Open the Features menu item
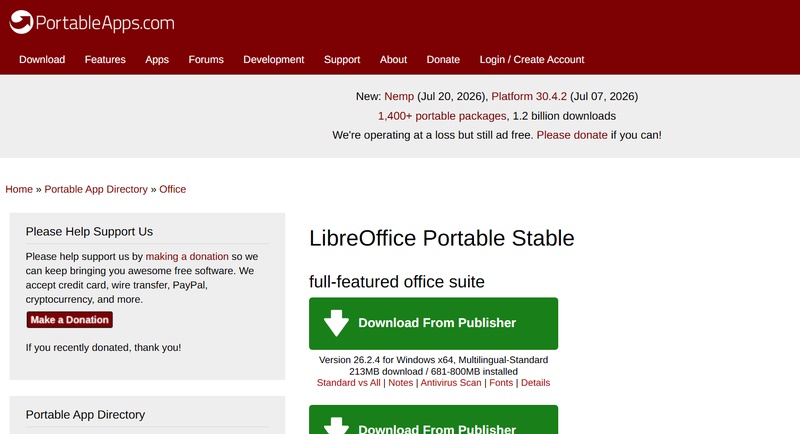Viewport: 800px width, 434px height. [x=105, y=60]
